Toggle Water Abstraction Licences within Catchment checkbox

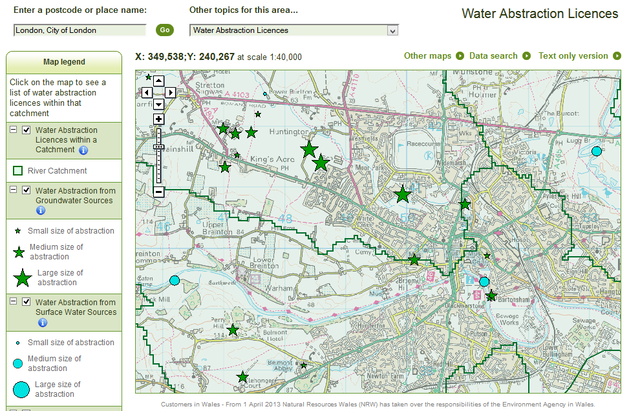click(27, 130)
